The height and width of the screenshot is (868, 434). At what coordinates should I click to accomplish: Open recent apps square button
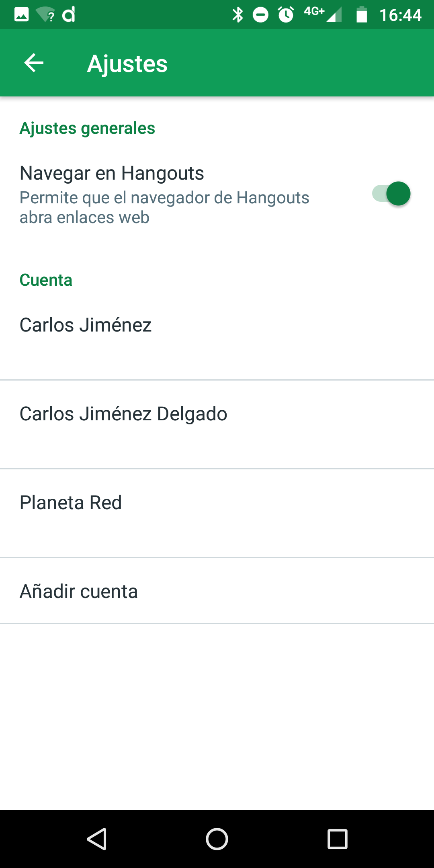pos(337,839)
